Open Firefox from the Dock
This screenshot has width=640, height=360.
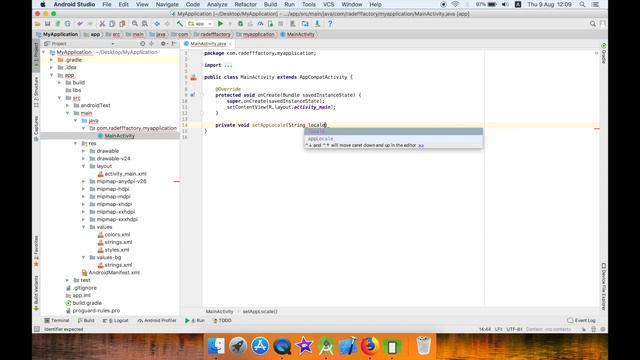point(370,346)
